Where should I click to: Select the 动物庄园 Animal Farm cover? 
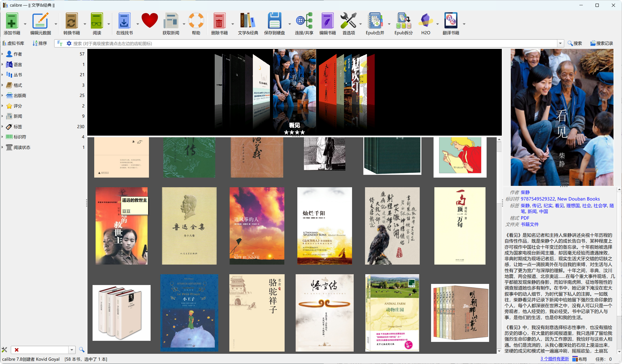coord(392,313)
